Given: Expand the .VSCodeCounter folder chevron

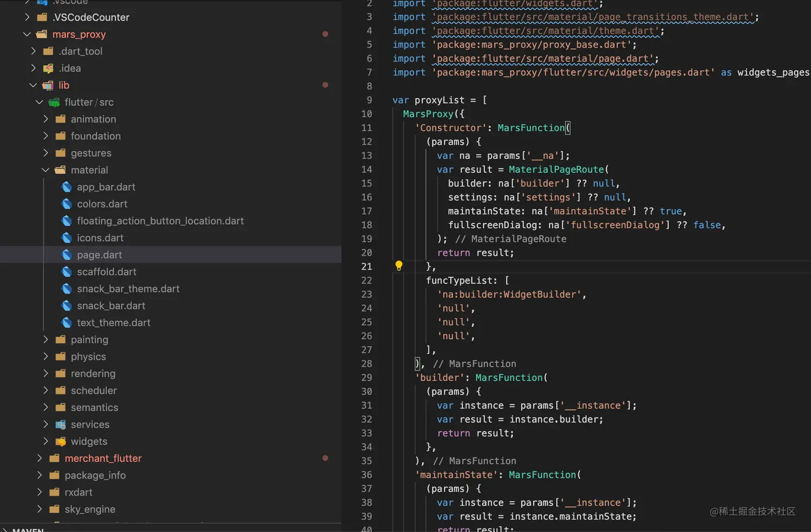Looking at the screenshot, I should (x=27, y=17).
